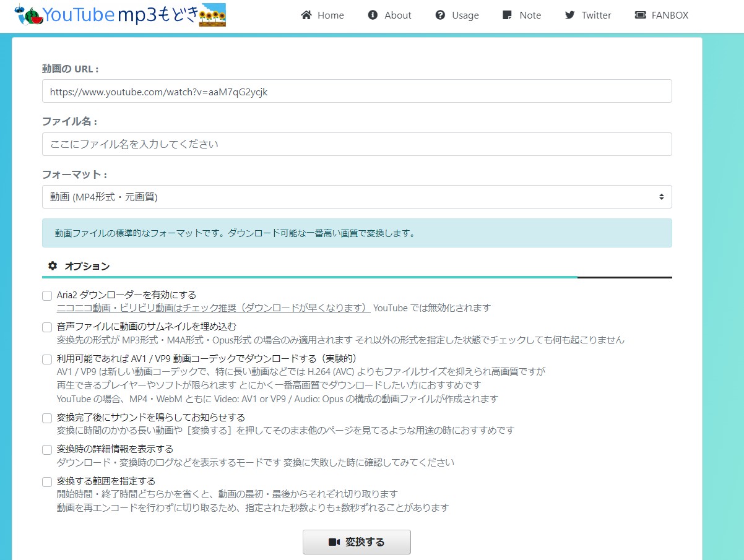Open the フォーマット dropdown

[x=357, y=197]
